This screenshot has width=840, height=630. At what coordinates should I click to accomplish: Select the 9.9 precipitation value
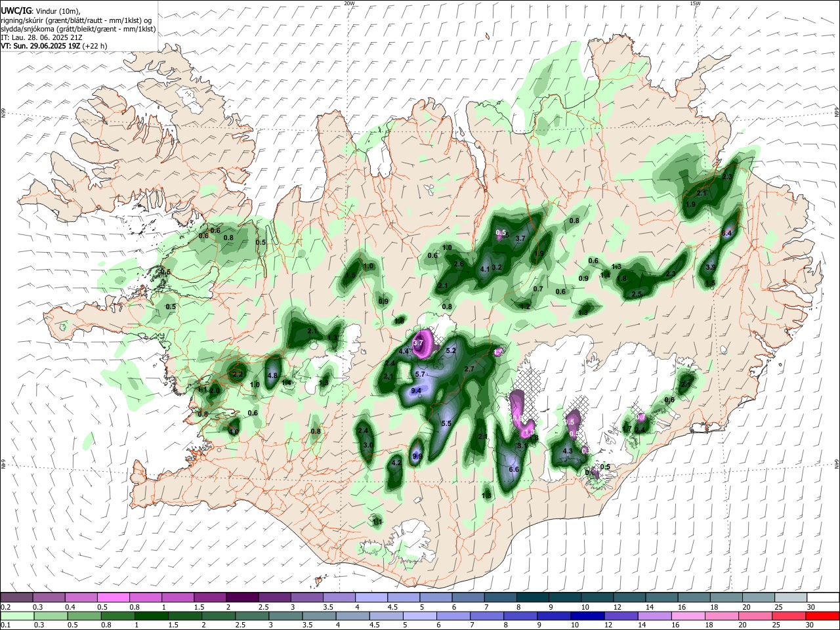[417, 456]
